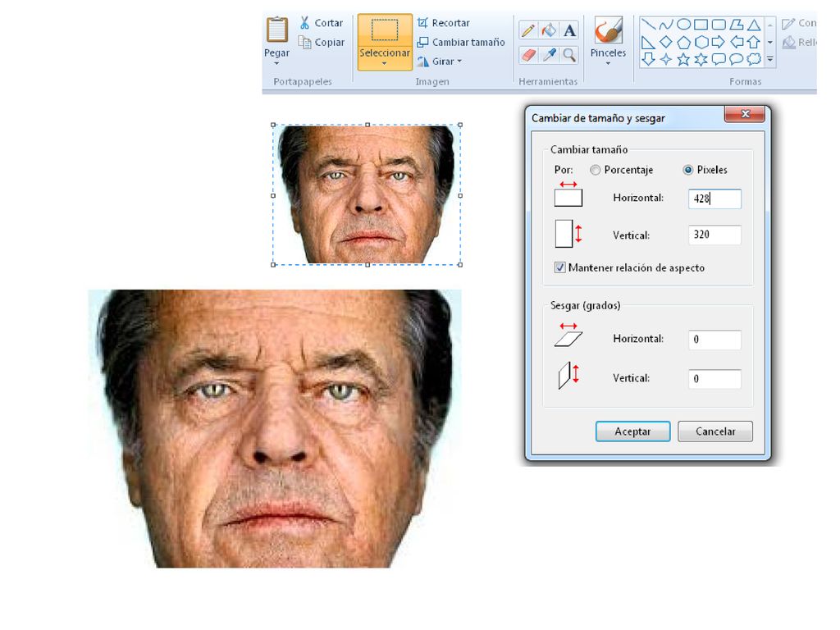Image resolution: width=840 pixels, height=630 pixels.
Task: Select the Eraser tool
Action: 528,55
